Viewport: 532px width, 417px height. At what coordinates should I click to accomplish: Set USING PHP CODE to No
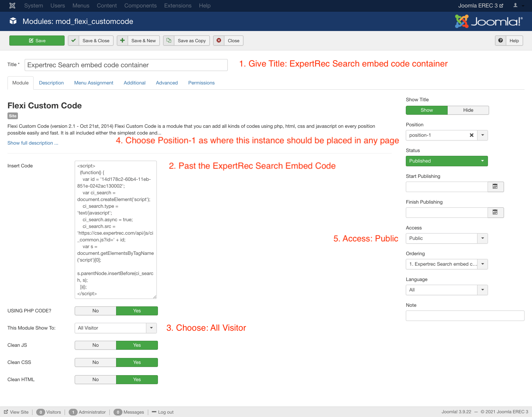[x=96, y=311]
